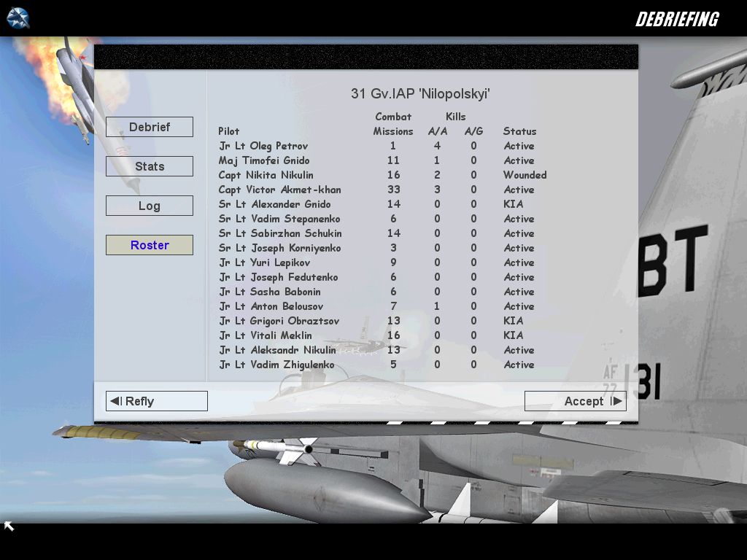Click Active status for Vadim Zhigulenko
747x560 pixels.
519,365
